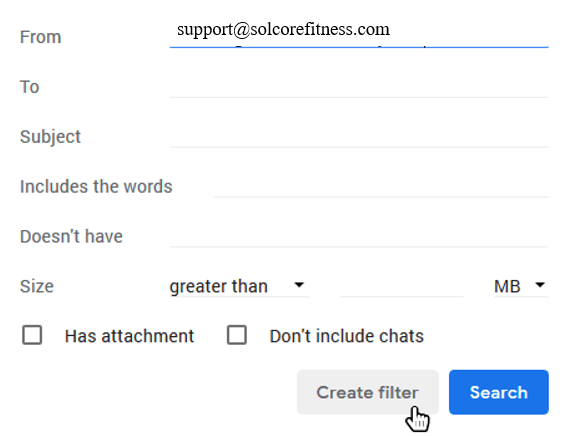Select the Subject text field
This screenshot has height=436, width=572.
click(359, 136)
